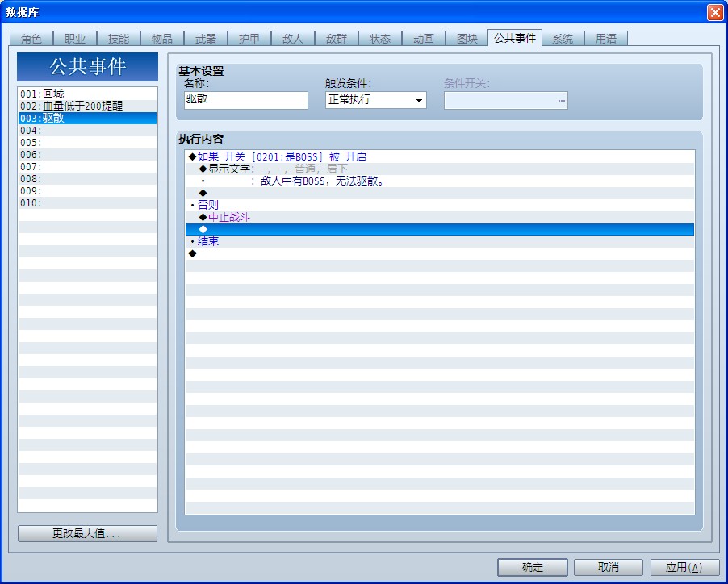Switch to the 状态 tab

pyautogui.click(x=380, y=39)
